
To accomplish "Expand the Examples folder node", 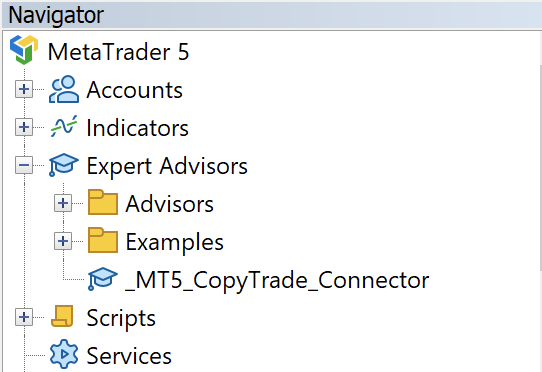I will click(63, 241).
